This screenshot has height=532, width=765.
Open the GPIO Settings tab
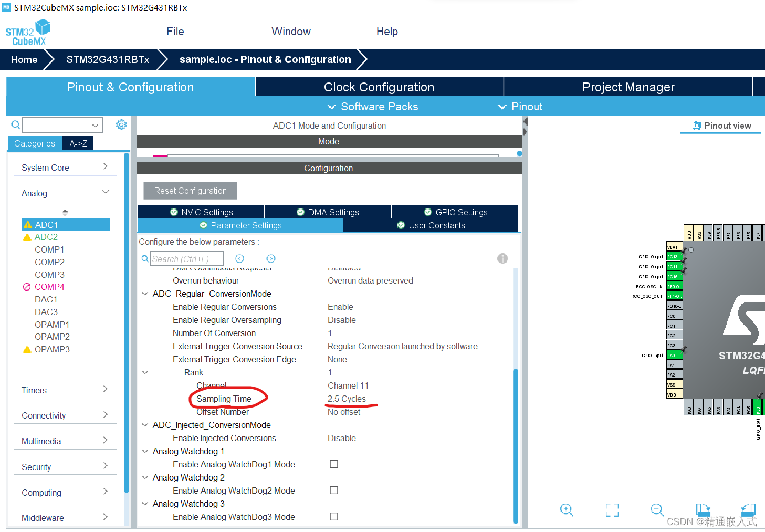click(x=455, y=212)
